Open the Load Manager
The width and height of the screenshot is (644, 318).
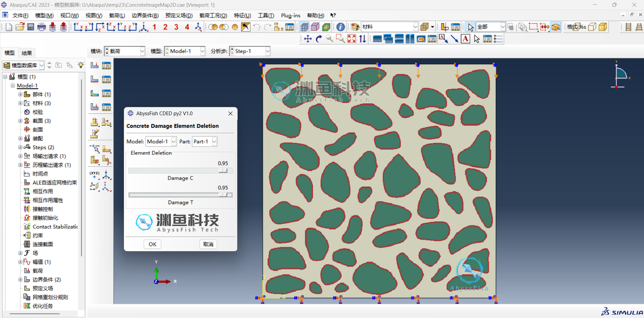tap(106, 66)
